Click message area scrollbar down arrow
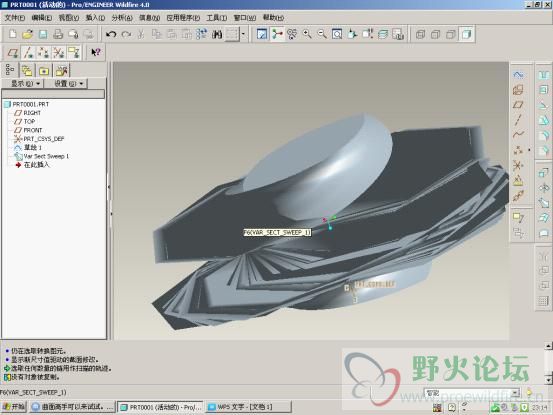This screenshot has height=415, width=553. pyautogui.click(x=548, y=380)
